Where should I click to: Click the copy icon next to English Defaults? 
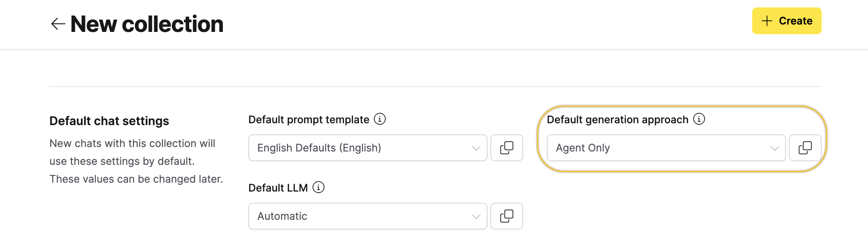pos(506,148)
